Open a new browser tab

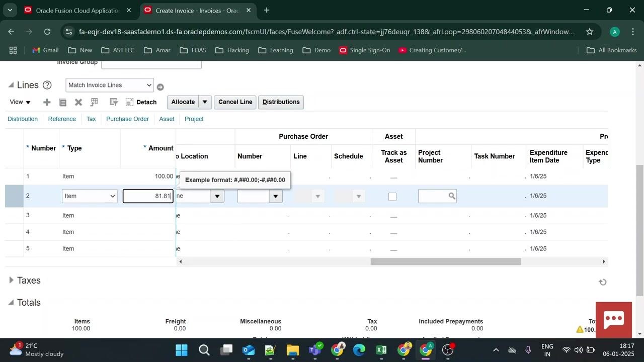266,10
